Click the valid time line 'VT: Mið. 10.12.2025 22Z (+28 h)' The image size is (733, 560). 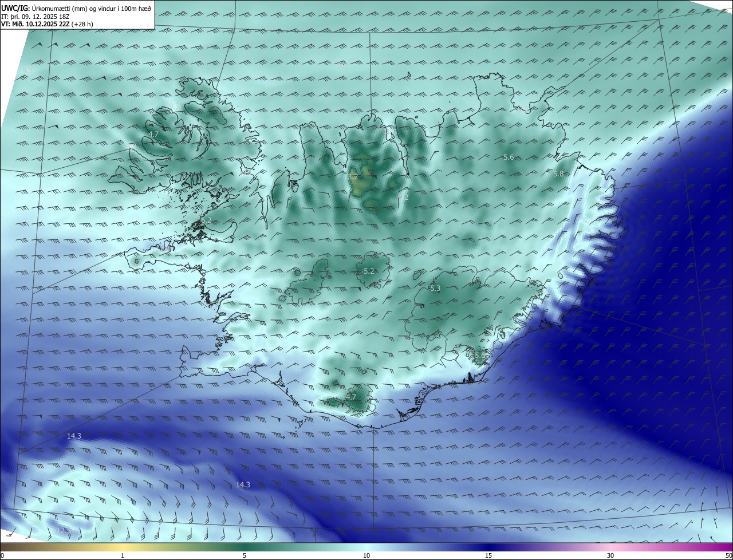[48, 24]
